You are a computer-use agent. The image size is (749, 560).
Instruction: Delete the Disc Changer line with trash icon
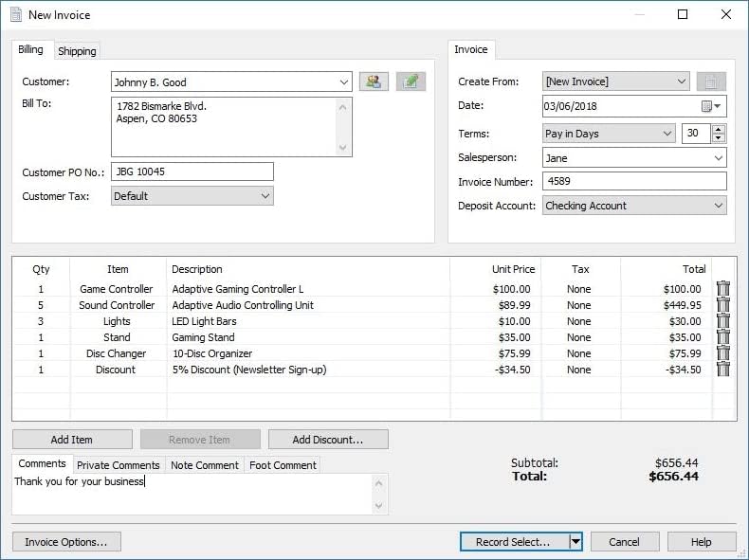723,353
